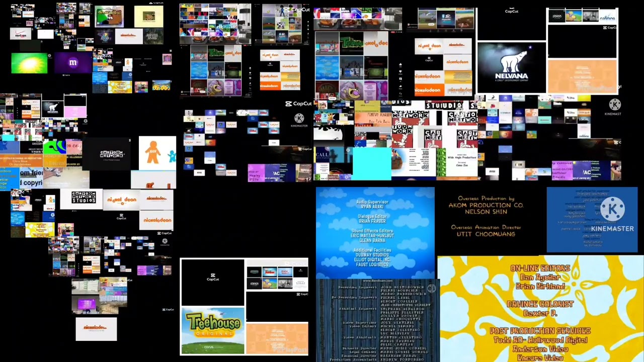The width and height of the screenshot is (644, 362).
Task: Open the Verizon logo tile
Action: click(21, 35)
